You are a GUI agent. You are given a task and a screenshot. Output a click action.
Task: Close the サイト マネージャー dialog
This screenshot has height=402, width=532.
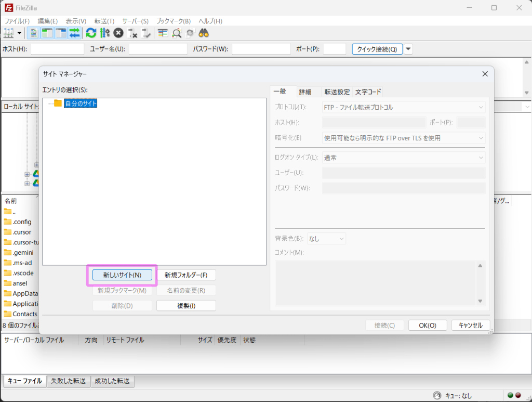pos(485,74)
